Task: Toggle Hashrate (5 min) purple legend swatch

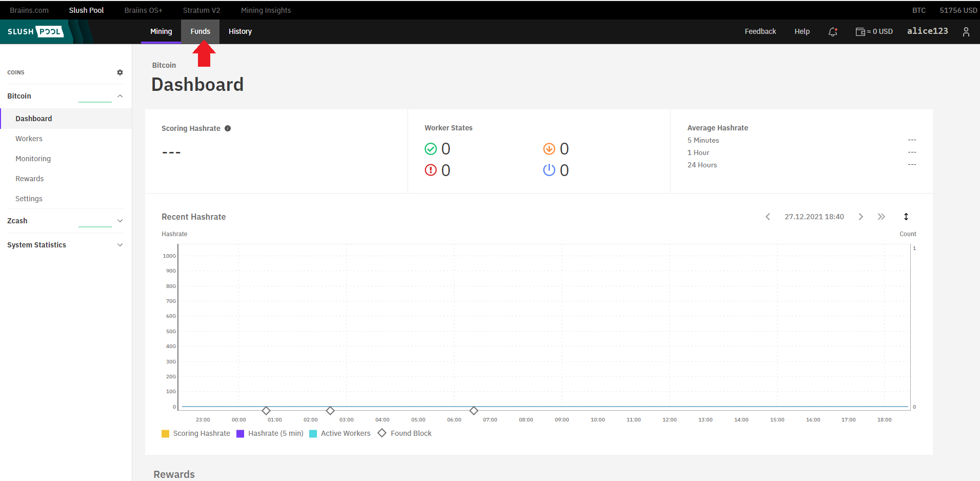Action: coord(240,434)
